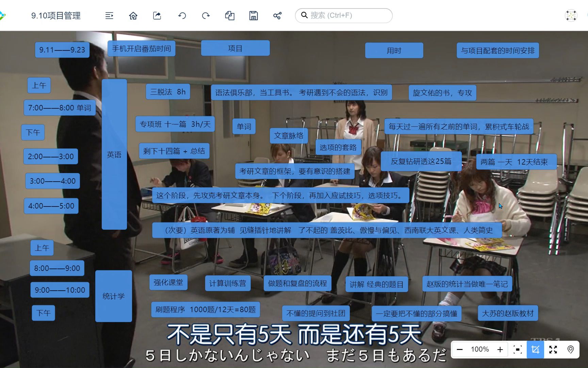Click the export icon in toolbar
This screenshot has height=368, width=588.
pos(157,16)
